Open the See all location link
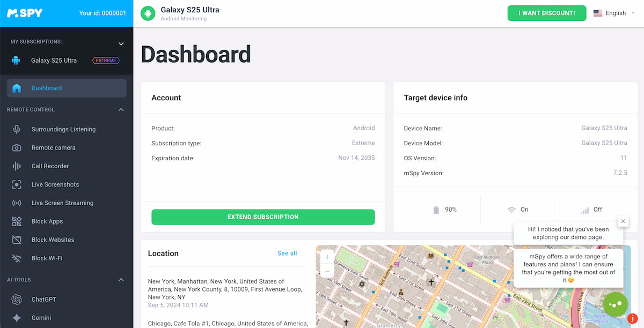 tap(287, 254)
